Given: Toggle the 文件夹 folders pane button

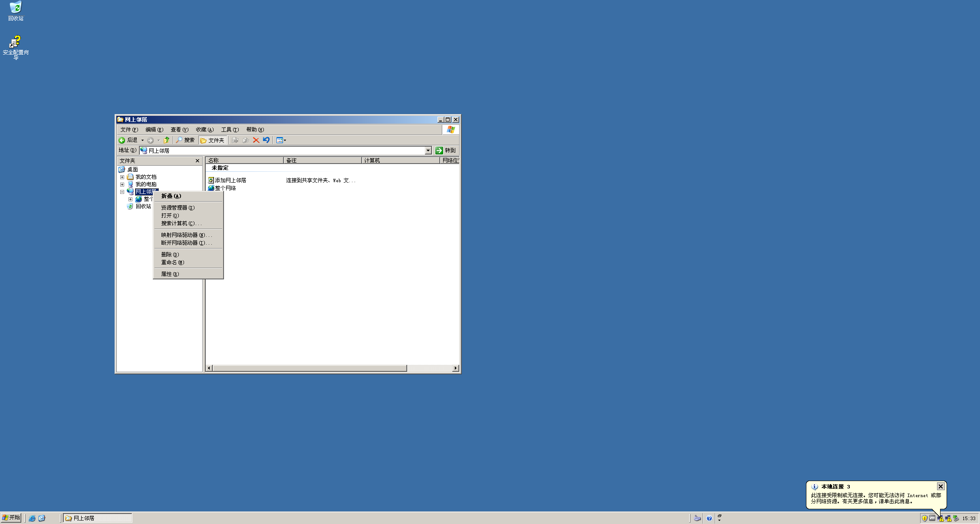Looking at the screenshot, I should [213, 140].
